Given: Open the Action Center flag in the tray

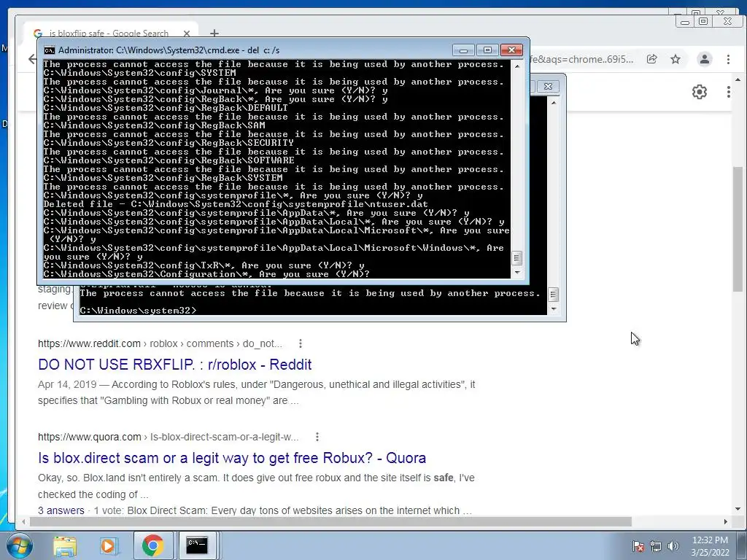Looking at the screenshot, I should point(638,546).
